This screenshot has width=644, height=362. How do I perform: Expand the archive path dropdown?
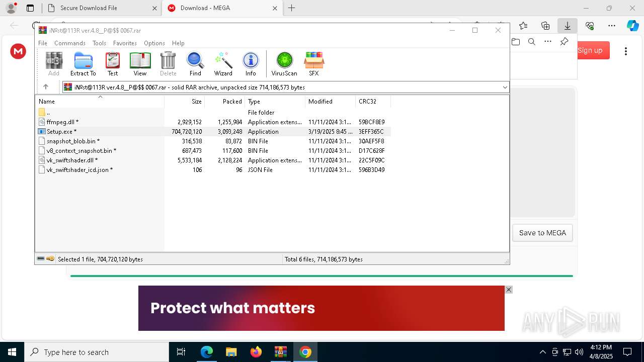coord(505,87)
